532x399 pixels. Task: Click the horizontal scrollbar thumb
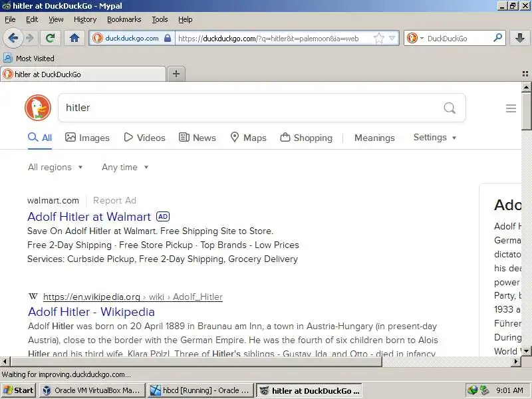pyautogui.click(x=196, y=361)
